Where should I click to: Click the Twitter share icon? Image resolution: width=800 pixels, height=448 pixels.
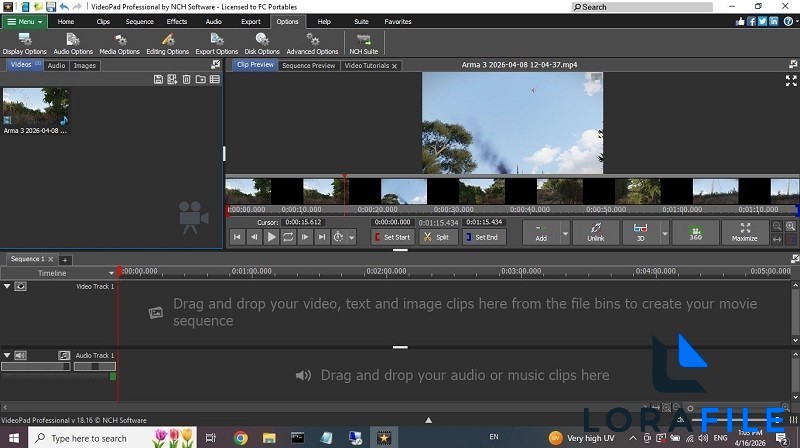coord(762,21)
